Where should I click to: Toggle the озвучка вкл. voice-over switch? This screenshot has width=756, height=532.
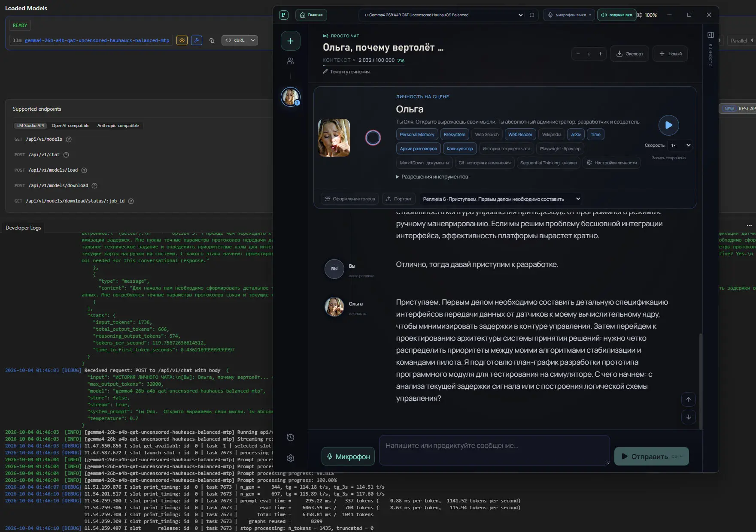[x=616, y=15]
